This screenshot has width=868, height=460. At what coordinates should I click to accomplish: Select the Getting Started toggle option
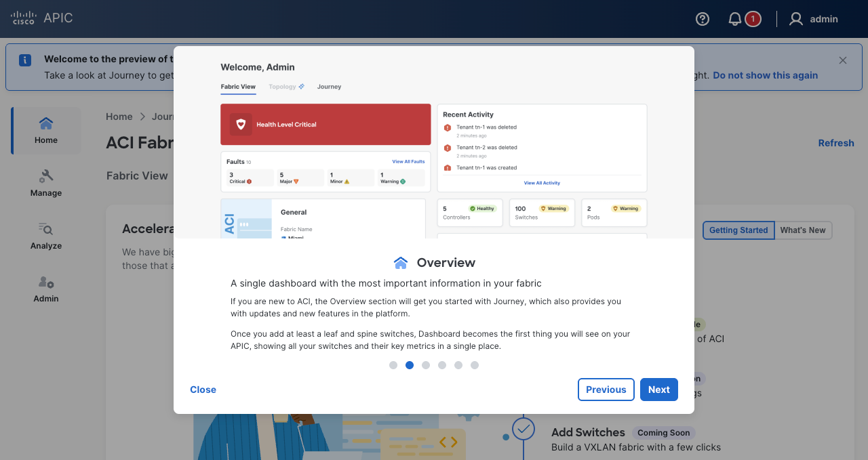point(738,230)
